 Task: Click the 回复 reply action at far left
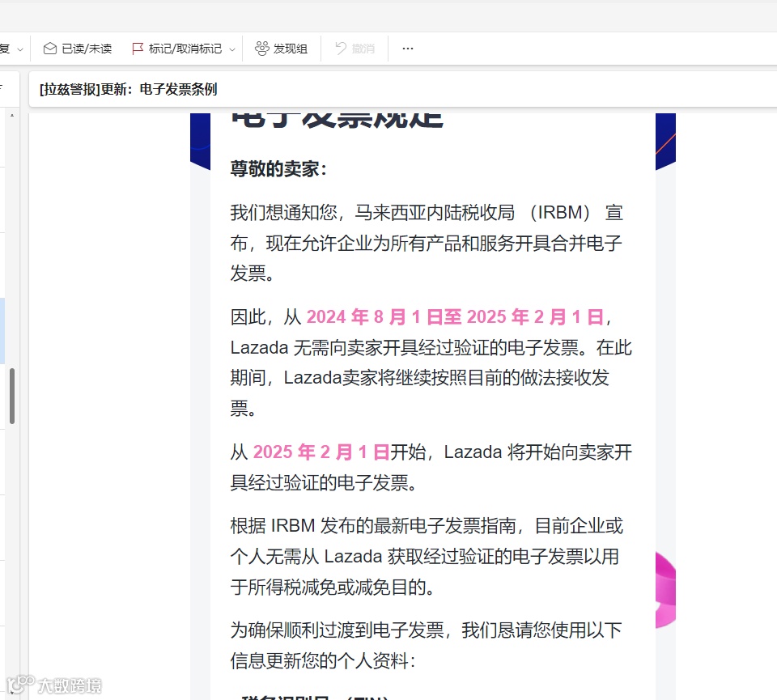3,49
